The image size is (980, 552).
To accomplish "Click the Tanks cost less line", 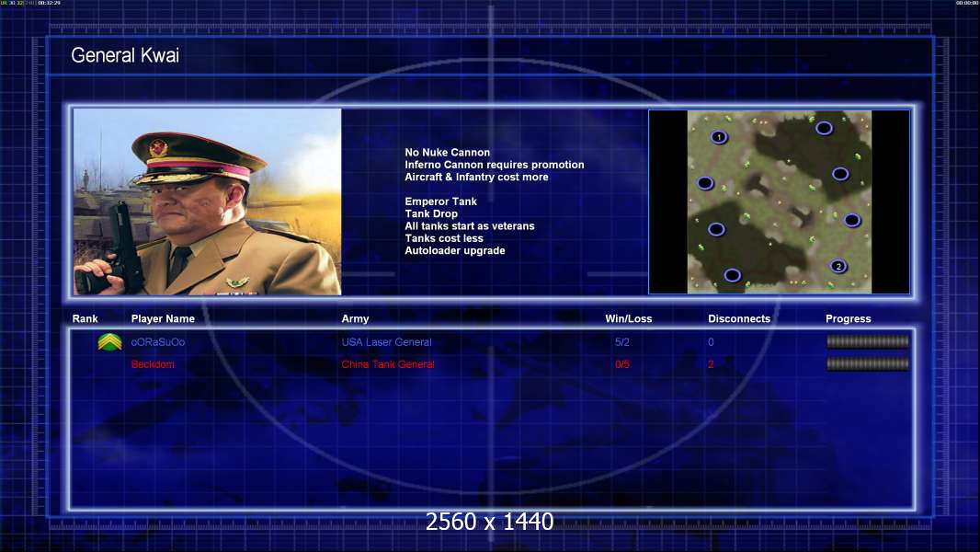I will [444, 238].
